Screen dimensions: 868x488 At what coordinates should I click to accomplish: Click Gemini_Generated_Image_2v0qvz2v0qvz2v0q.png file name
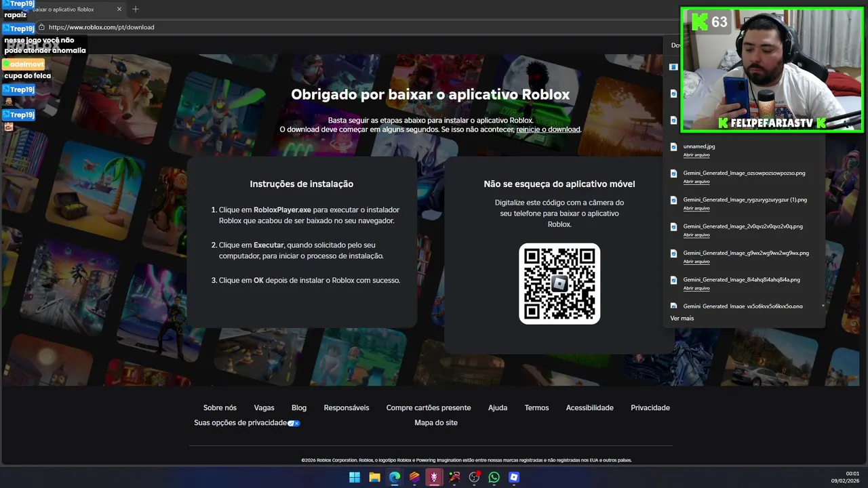pos(743,226)
